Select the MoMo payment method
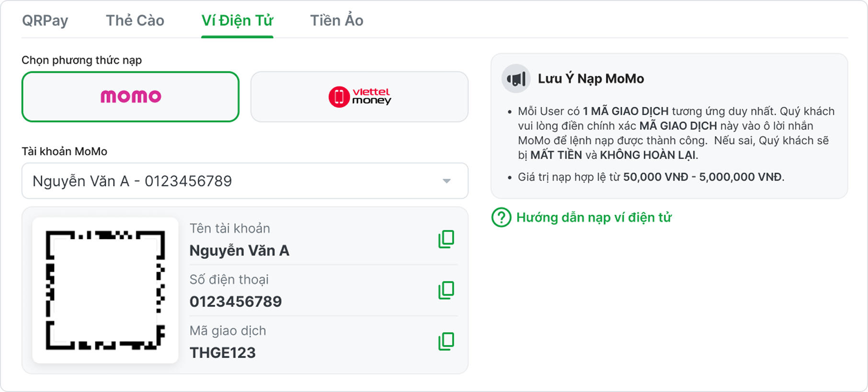The height and width of the screenshot is (392, 868). 130,97
